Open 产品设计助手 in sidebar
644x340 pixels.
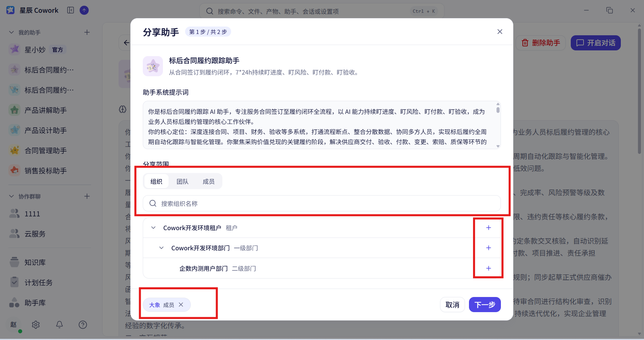50,130
